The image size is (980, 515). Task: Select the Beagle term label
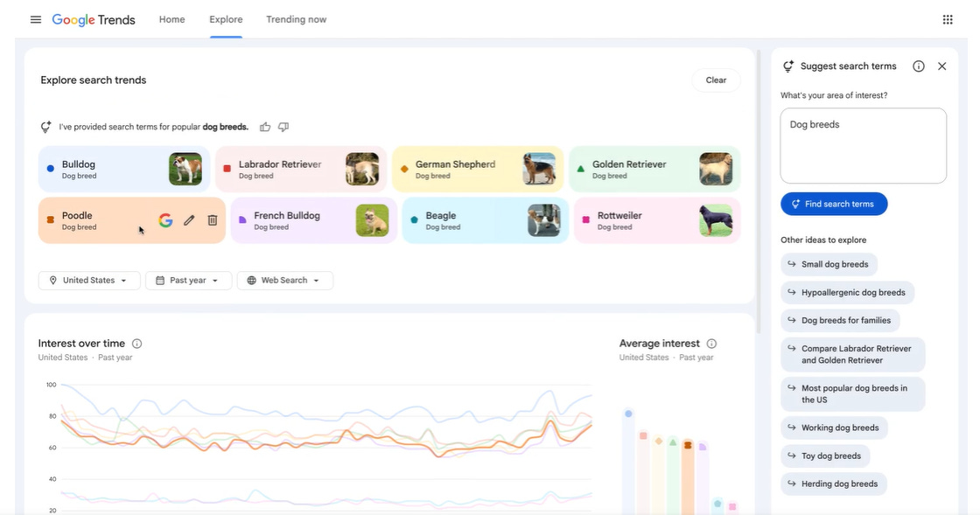click(441, 215)
